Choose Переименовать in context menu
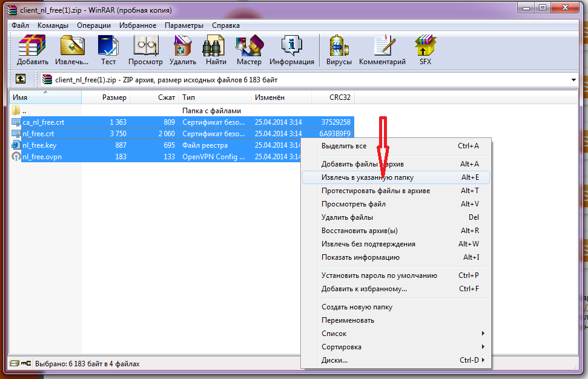The height and width of the screenshot is (379, 588). 396,320
